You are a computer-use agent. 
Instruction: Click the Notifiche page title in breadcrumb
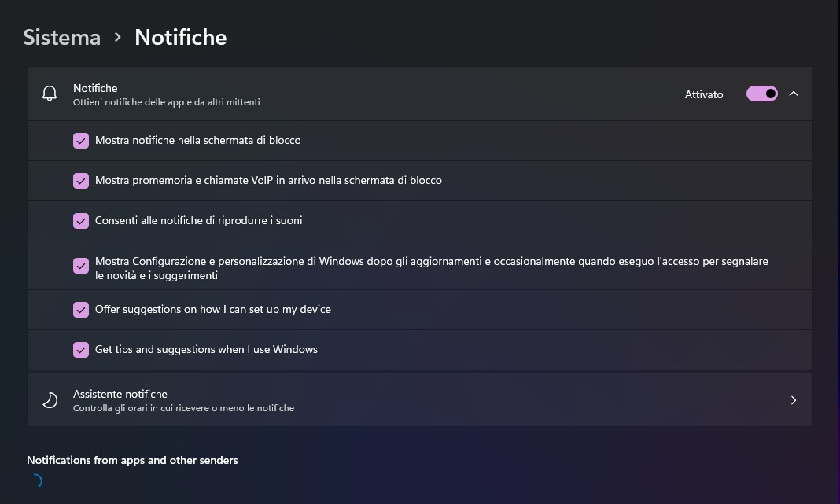point(181,37)
